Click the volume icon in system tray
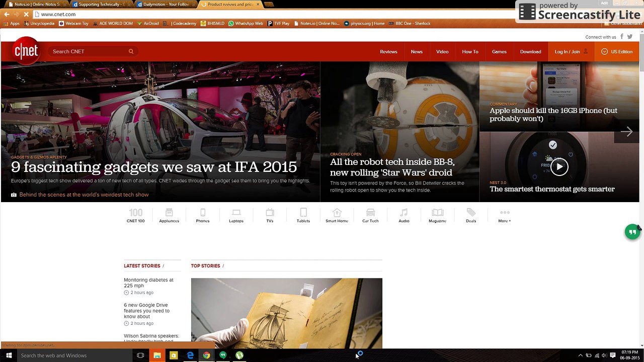The image size is (644, 362). (x=604, y=355)
